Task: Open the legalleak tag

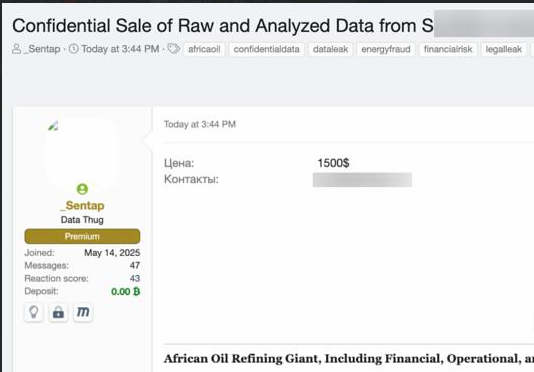Action: [503, 49]
